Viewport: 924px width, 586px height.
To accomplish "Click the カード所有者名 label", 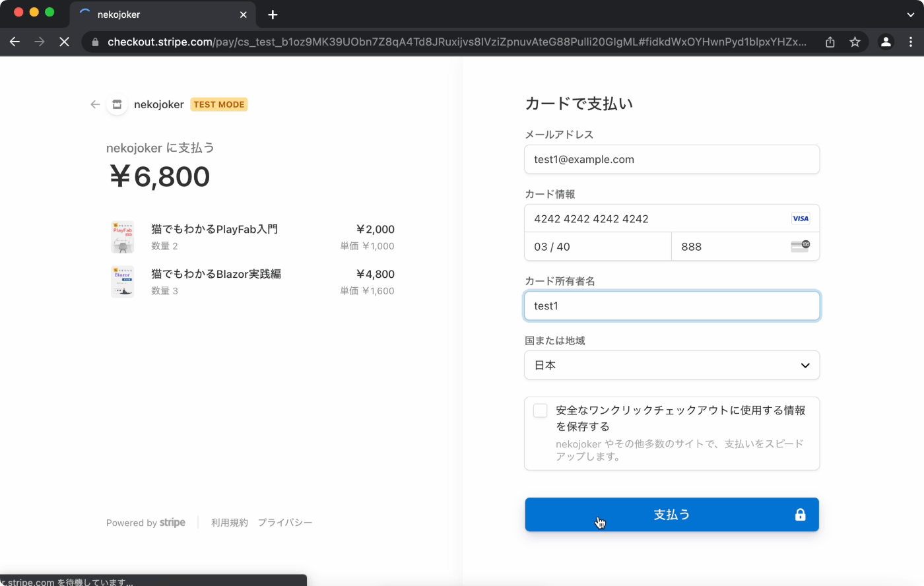I will 560,281.
